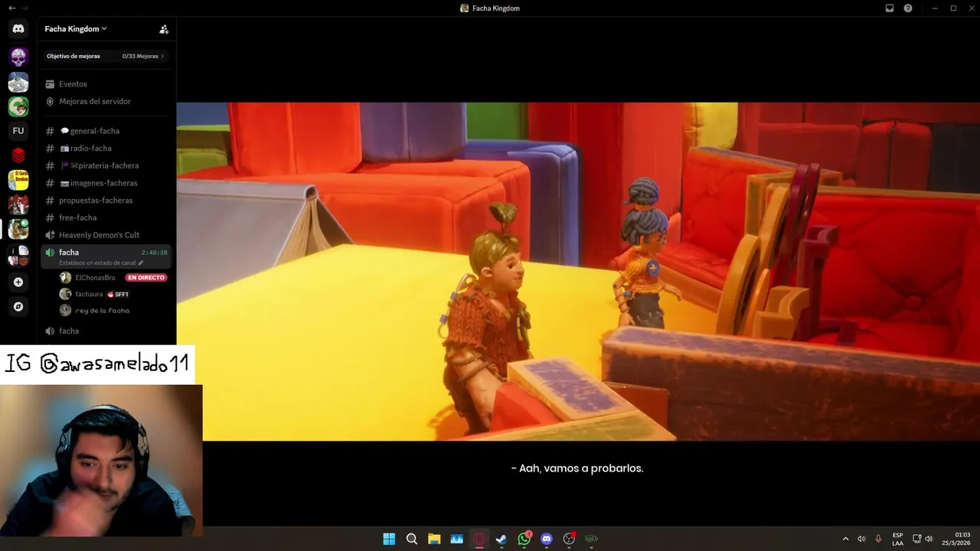
Task: Click Establece un estado de canal
Action: coord(101,262)
